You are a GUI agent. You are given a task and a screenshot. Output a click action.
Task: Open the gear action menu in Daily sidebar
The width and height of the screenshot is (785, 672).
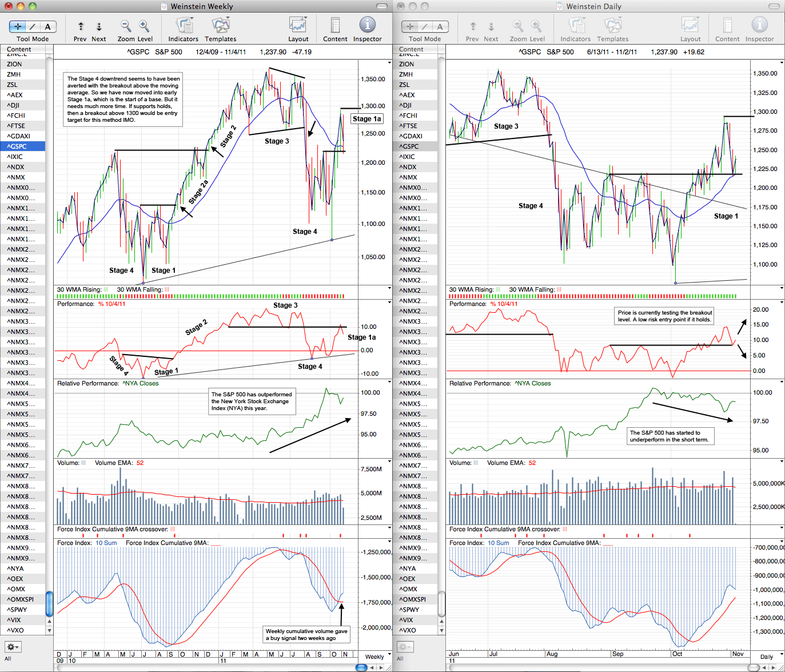click(x=405, y=647)
